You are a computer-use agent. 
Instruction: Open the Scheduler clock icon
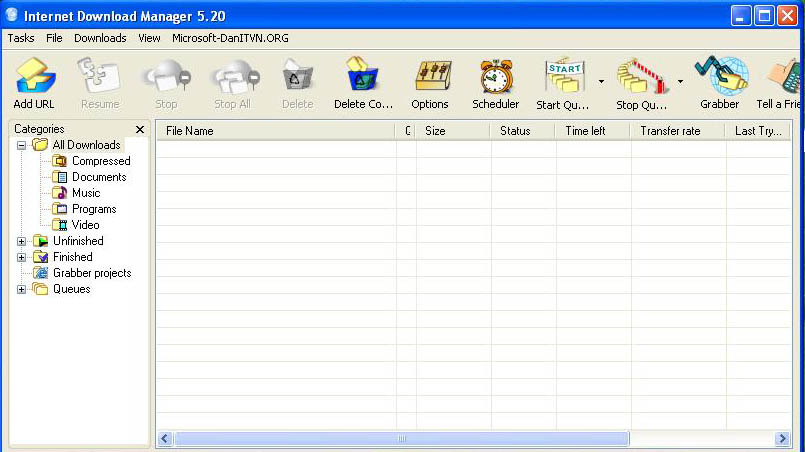click(496, 77)
